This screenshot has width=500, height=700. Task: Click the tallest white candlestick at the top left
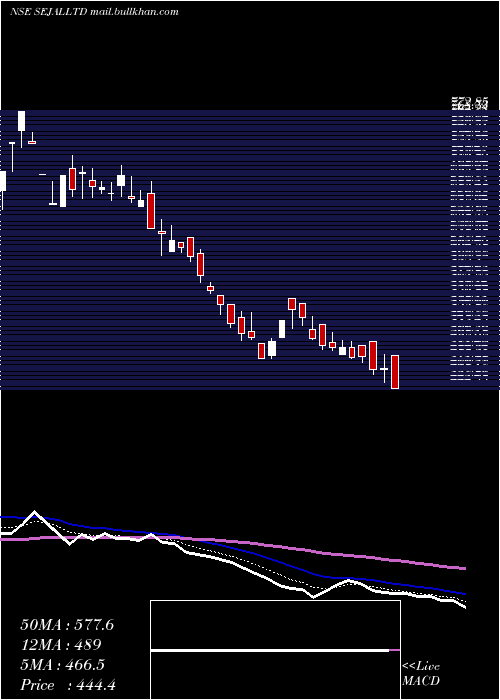pos(21,121)
